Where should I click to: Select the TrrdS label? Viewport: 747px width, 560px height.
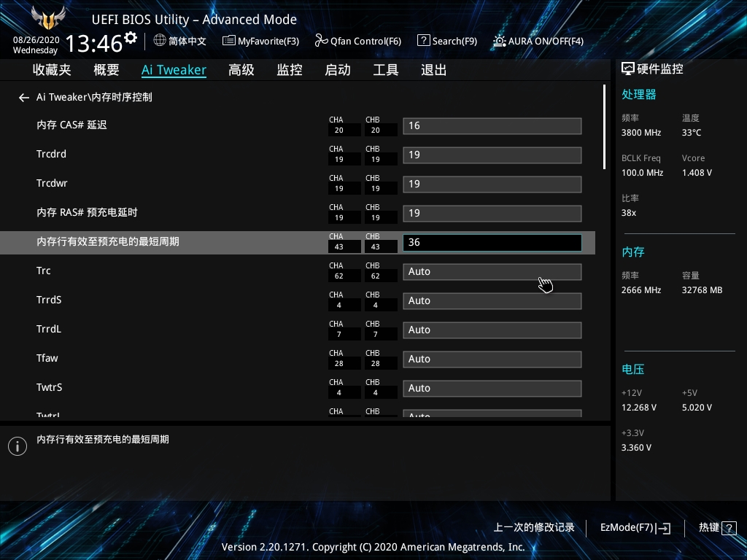(49, 300)
